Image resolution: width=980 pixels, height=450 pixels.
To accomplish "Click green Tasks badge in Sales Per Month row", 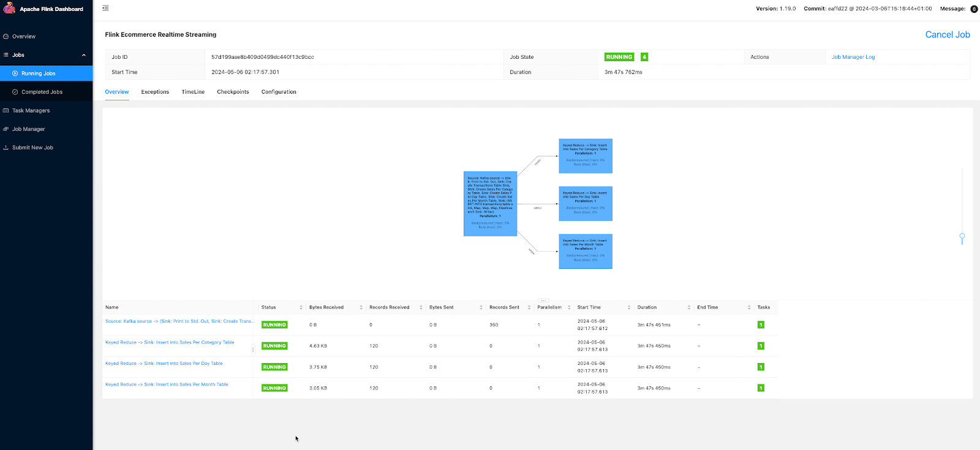I will click(761, 388).
